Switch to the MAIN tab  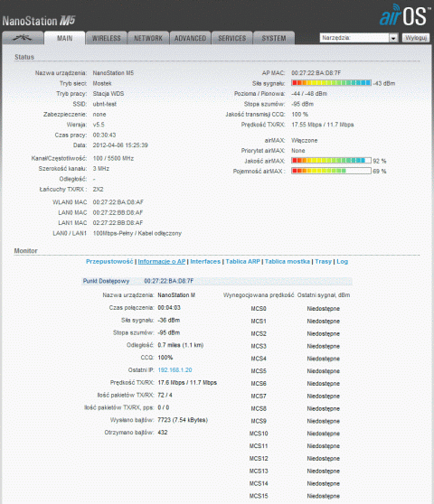(65, 38)
